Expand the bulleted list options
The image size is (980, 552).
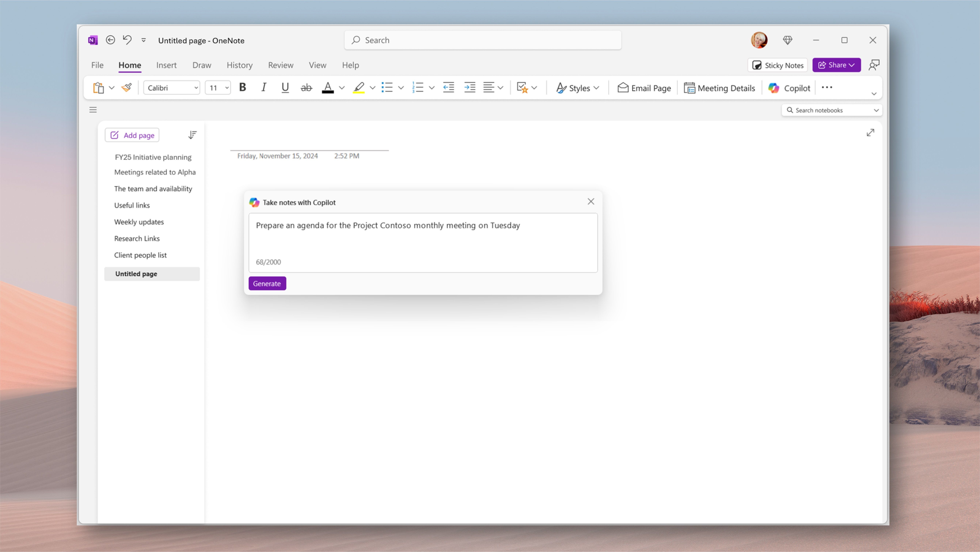401,88
